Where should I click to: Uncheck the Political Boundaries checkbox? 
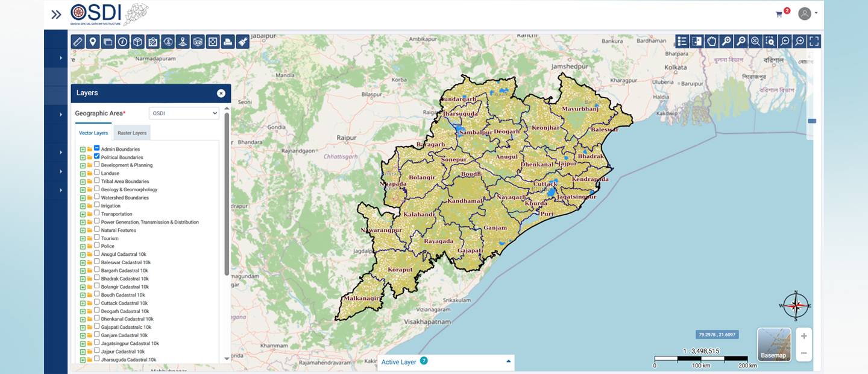[96, 156]
